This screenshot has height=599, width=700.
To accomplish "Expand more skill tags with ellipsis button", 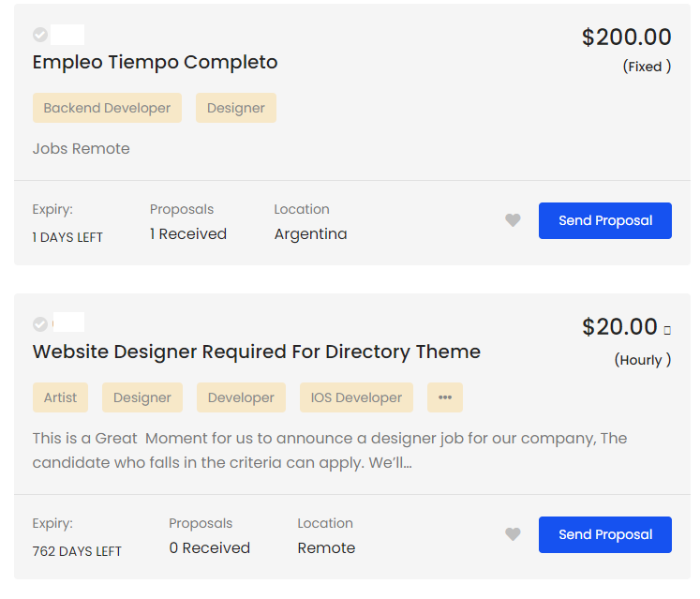I will (444, 397).
